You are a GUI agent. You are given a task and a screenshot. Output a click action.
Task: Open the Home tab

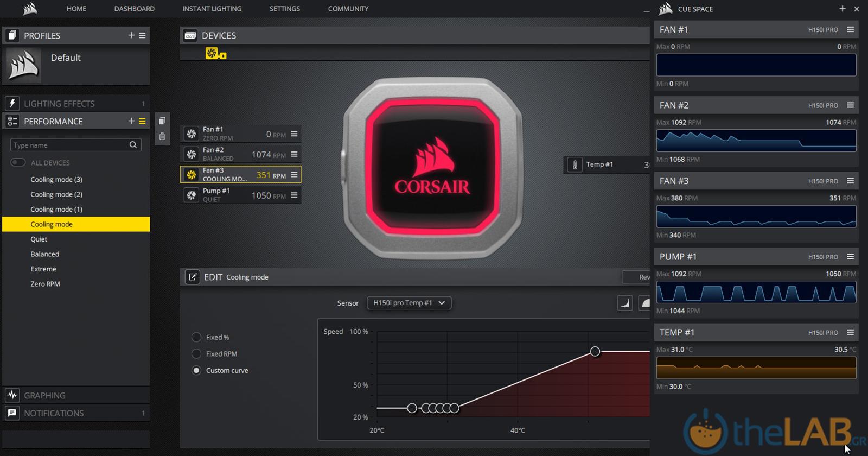[x=76, y=9]
